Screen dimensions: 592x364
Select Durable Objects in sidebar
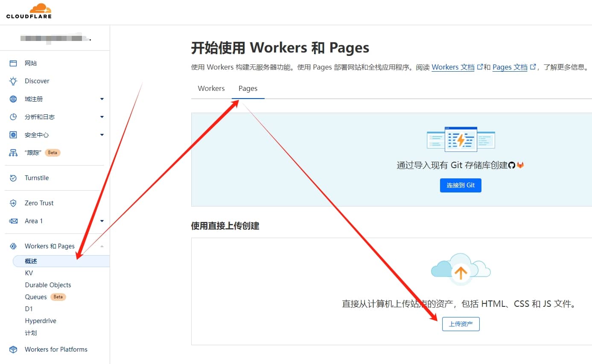pyautogui.click(x=48, y=285)
